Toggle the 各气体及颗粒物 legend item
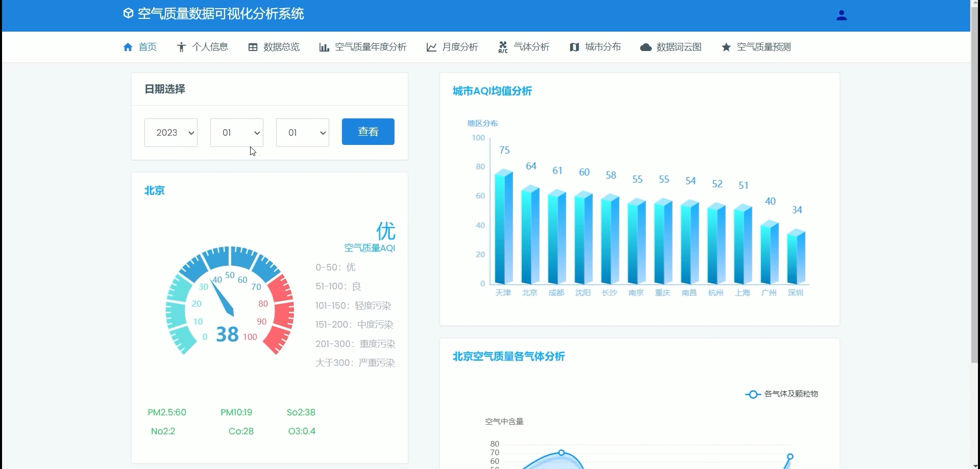This screenshot has height=469, width=980. (781, 394)
